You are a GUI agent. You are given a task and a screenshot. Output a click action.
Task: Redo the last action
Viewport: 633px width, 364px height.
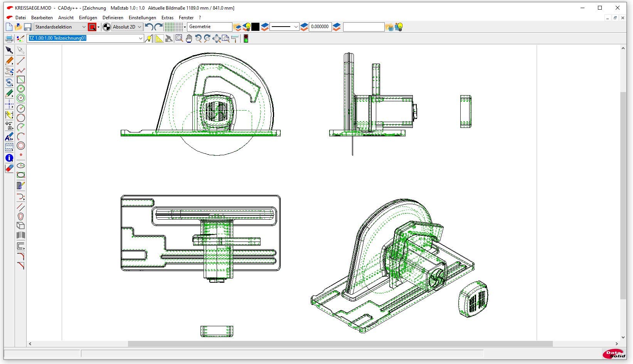[x=158, y=27]
